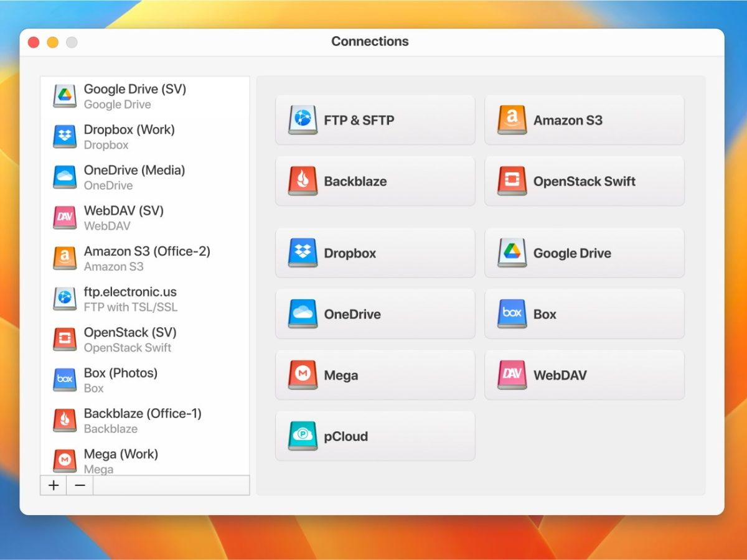Create a new WebDAV connection
Viewport: 747px width, 560px height.
coord(584,375)
